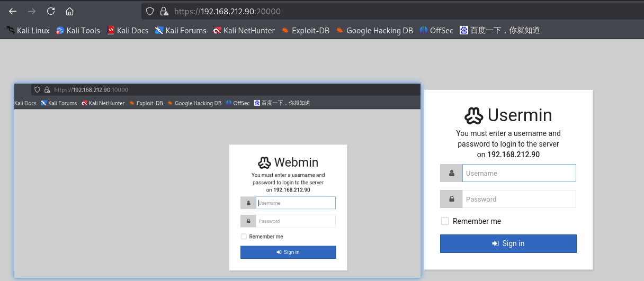The height and width of the screenshot is (281, 644).
Task: Click the user icon beside the Usermin Username field
Action: [451, 173]
